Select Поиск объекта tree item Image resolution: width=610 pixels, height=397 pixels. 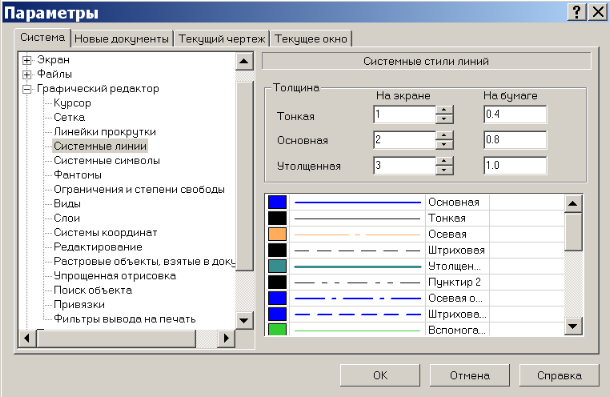[x=93, y=290]
